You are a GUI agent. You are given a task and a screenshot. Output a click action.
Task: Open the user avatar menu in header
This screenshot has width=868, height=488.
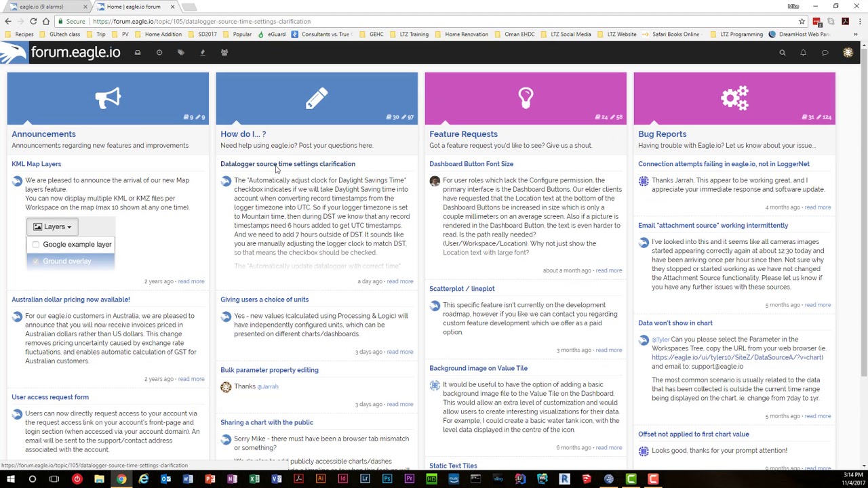(x=848, y=53)
